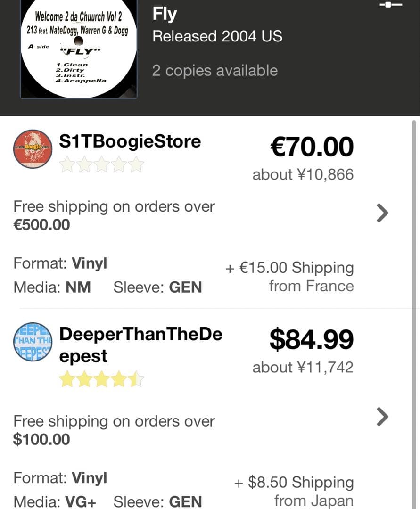
Task: Click the €15.00 Shipping from France info
Action: 289,277
